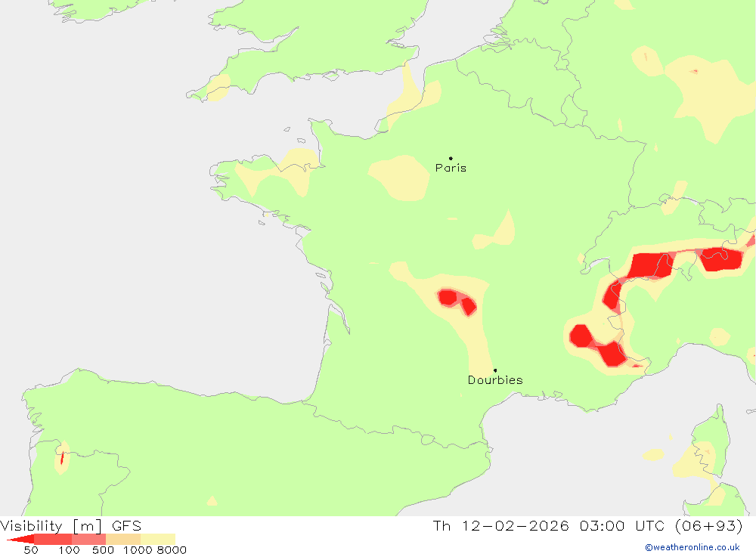Click the weatheronline.co.uk copyright link
Viewport: 756px width, 554px height.
pos(692,547)
